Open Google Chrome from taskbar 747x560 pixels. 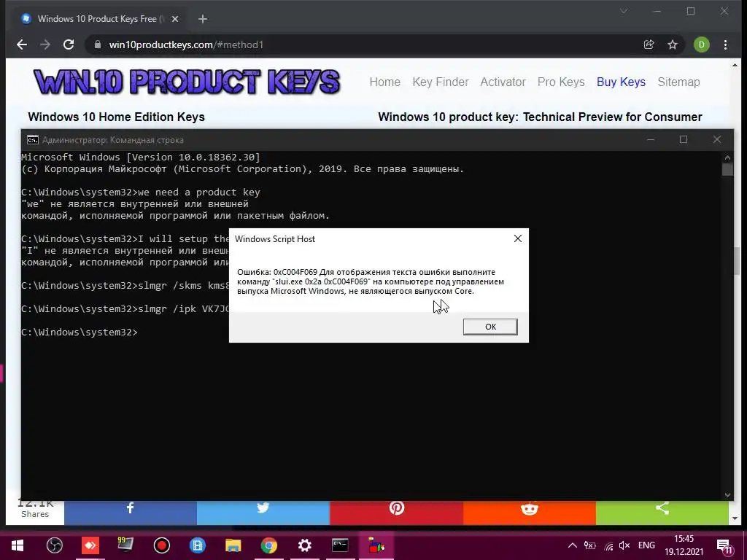[x=268, y=545]
